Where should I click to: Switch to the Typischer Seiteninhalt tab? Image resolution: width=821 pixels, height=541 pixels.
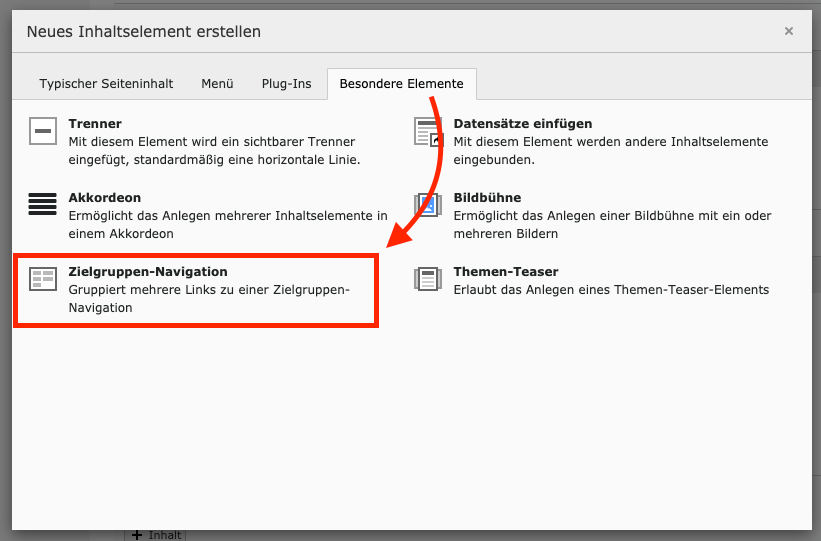click(x=106, y=84)
